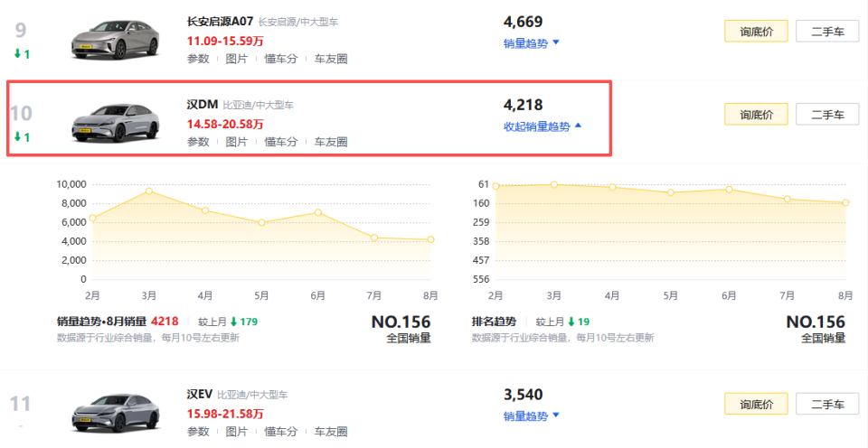Open 长安启源A07 car thumbnail
Viewport: 868px width, 448px height.
115,39
